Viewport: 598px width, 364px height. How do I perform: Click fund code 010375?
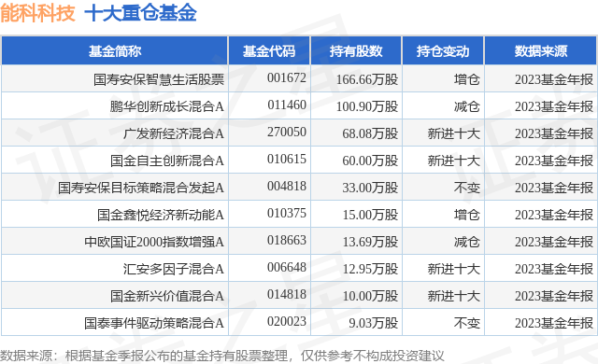tap(287, 213)
